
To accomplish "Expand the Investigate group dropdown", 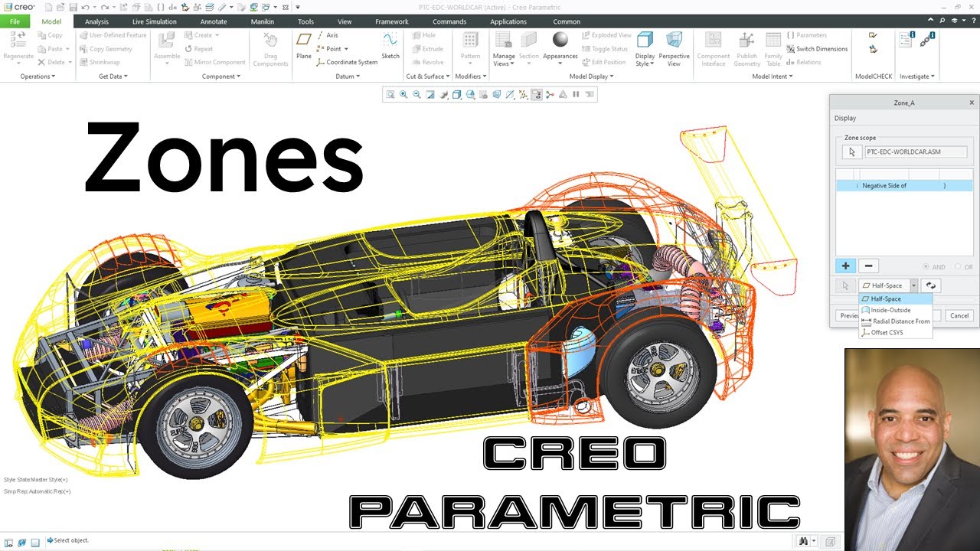I will 917,77.
